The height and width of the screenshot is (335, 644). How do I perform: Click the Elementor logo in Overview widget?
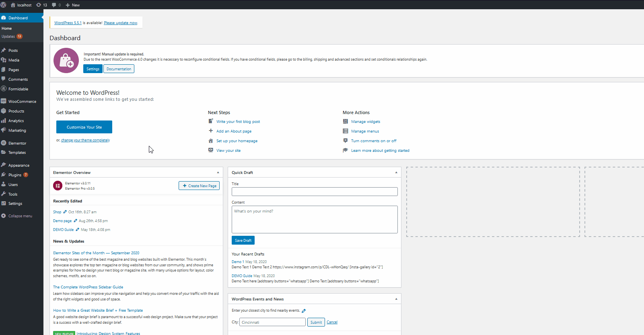point(58,186)
